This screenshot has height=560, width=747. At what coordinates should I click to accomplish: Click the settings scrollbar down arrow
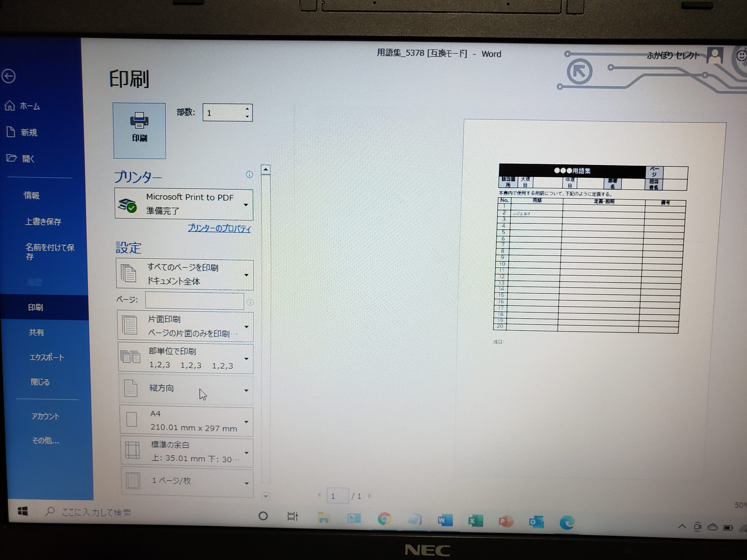pyautogui.click(x=266, y=496)
